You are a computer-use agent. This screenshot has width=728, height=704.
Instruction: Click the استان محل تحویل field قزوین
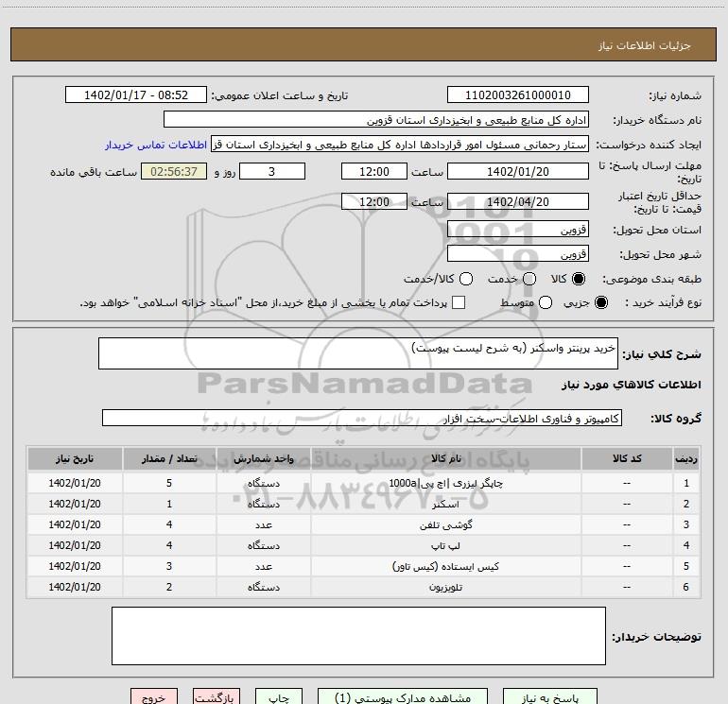518,229
